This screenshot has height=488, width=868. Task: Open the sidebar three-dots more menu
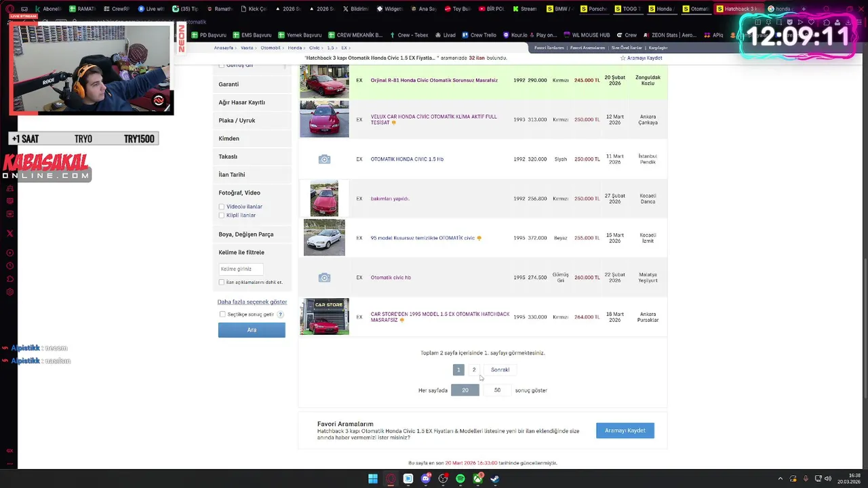pos(9,464)
